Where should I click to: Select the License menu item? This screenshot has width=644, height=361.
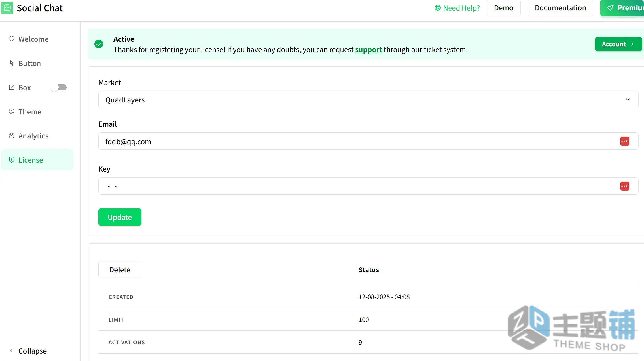tap(37, 160)
